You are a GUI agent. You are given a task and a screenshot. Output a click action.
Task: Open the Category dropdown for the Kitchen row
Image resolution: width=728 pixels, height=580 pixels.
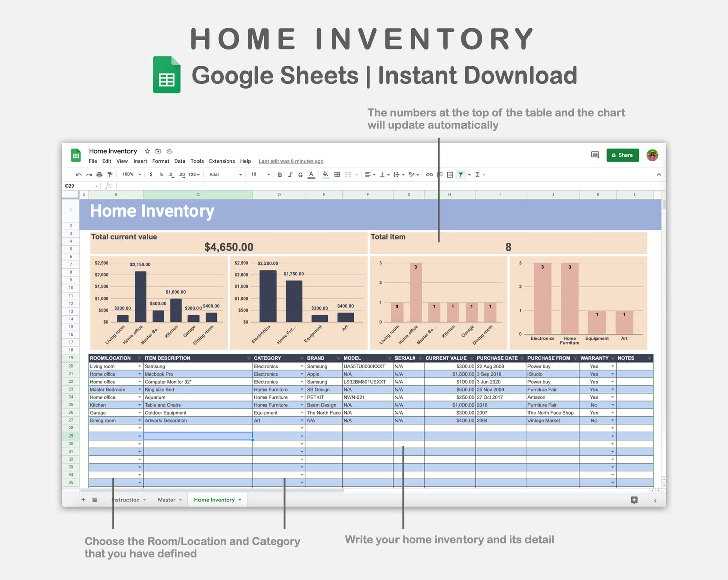(301, 405)
